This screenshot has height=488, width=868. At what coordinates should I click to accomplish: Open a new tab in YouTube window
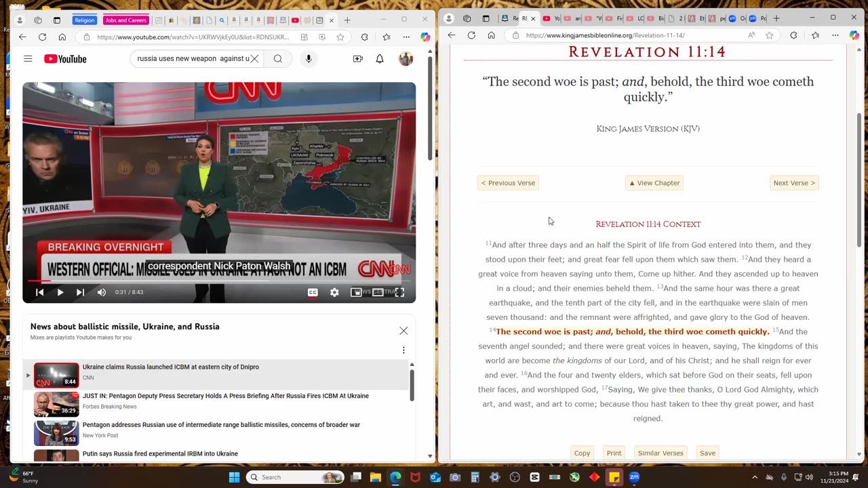pos(347,20)
